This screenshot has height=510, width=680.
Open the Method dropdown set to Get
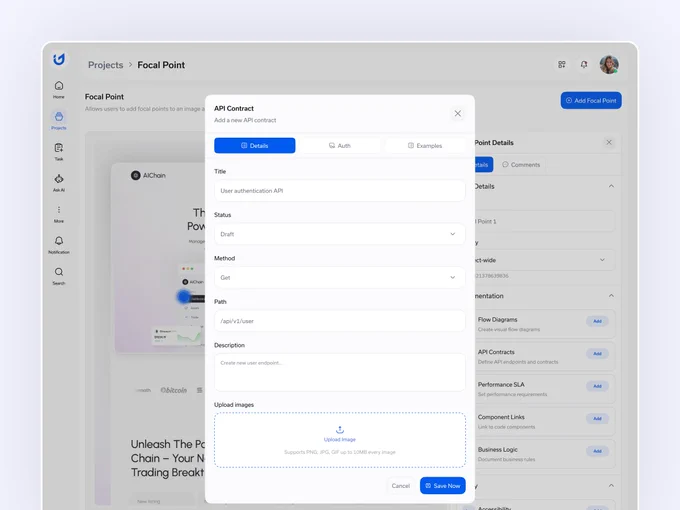[x=340, y=278]
